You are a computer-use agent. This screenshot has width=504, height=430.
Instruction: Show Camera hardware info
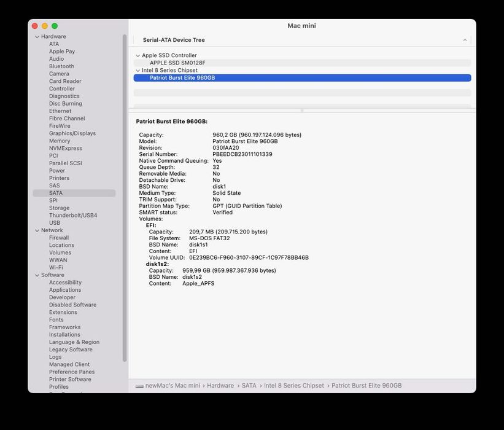click(x=59, y=74)
